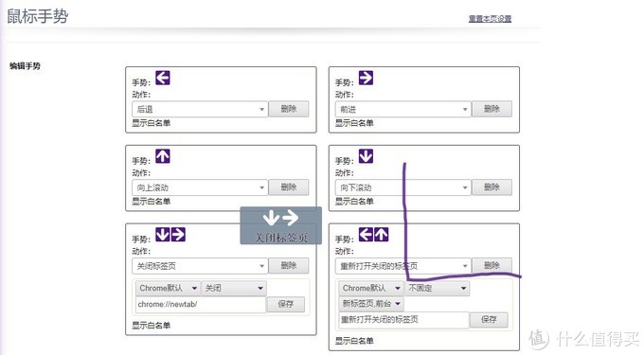Click the left-up gesture icon pair
Image resolution: width=644 pixels, height=355 pixels.
point(374,235)
